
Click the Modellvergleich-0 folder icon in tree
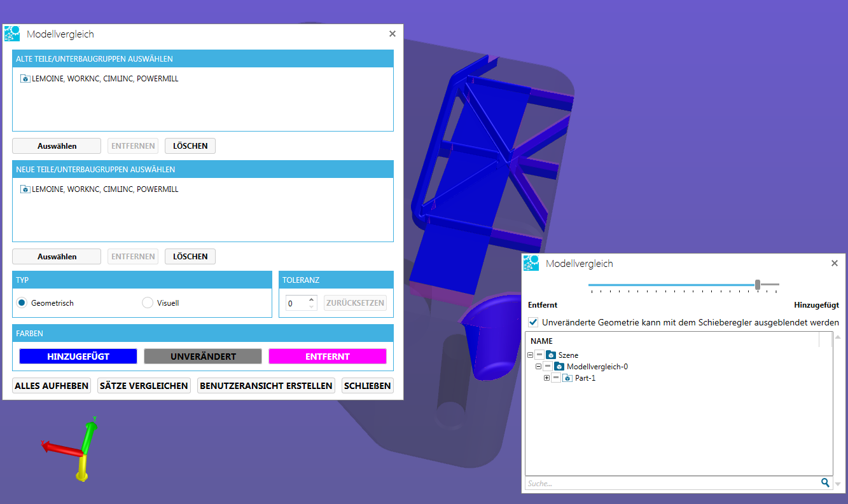pos(559,367)
